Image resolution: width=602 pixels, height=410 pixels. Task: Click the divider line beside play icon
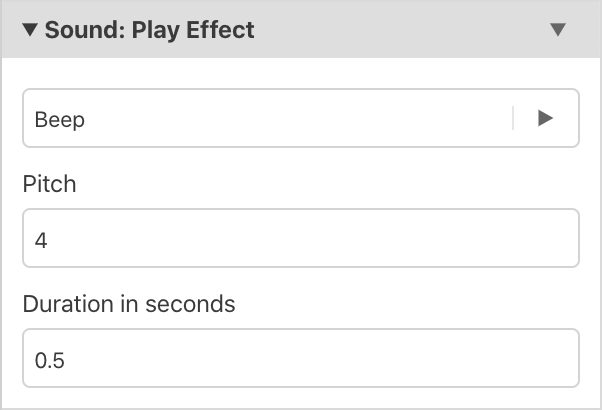click(513, 118)
